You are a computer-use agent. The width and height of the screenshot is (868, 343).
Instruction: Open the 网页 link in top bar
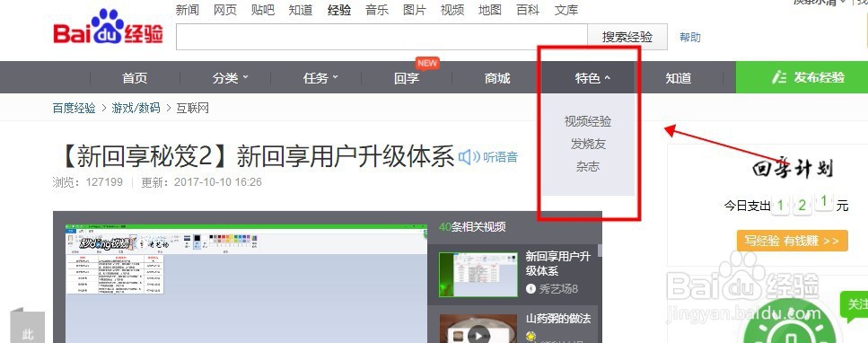point(224,9)
